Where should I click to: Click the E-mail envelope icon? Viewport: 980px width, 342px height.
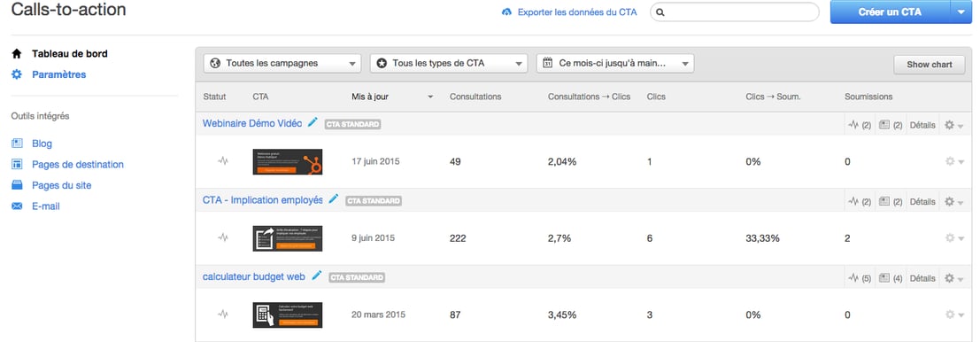(17, 206)
